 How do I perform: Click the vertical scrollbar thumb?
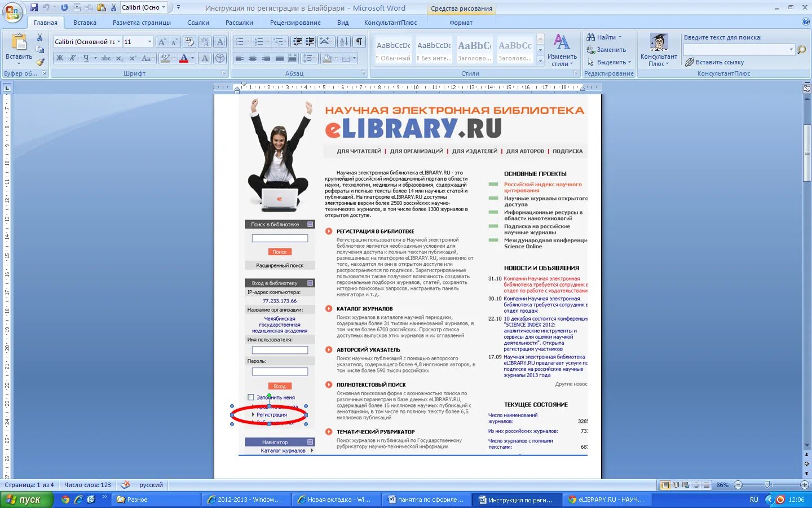806,152
